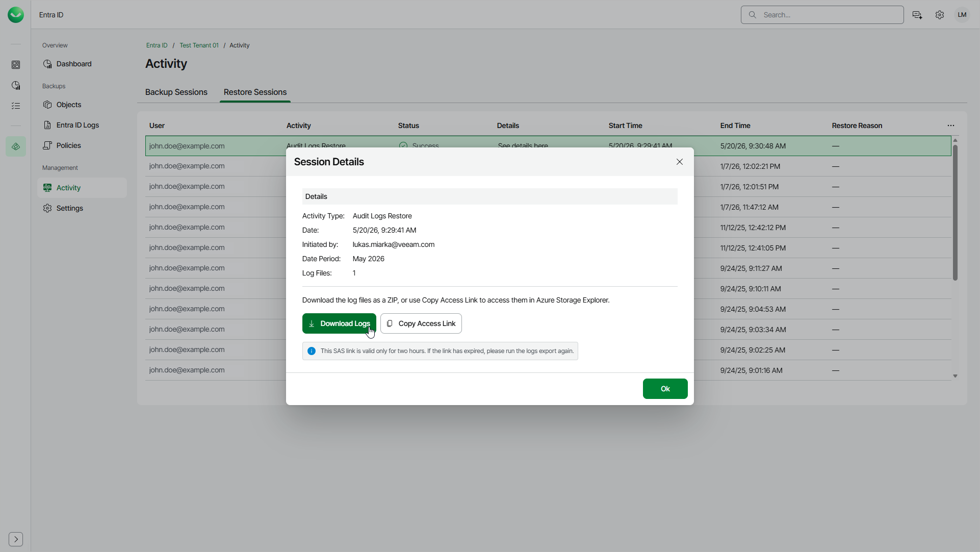Open Objects in the sidebar
Screen dimensions: 980x552
coord(82,105)
